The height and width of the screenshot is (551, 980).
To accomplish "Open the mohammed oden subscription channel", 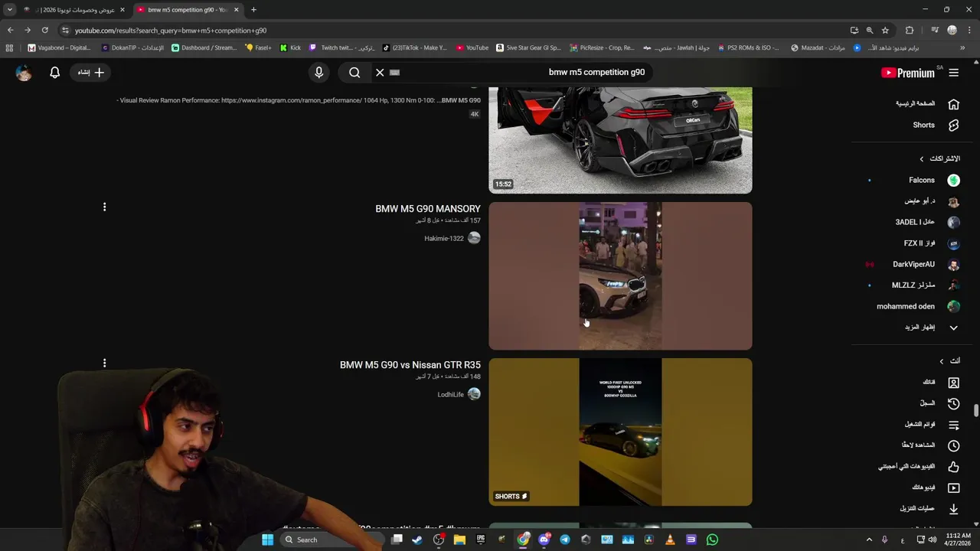I will point(917,306).
